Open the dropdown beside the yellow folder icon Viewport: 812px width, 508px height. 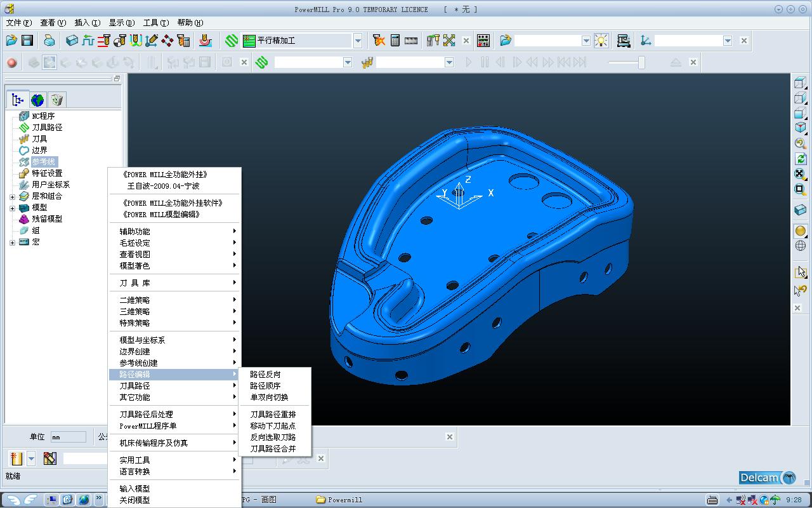(x=586, y=41)
